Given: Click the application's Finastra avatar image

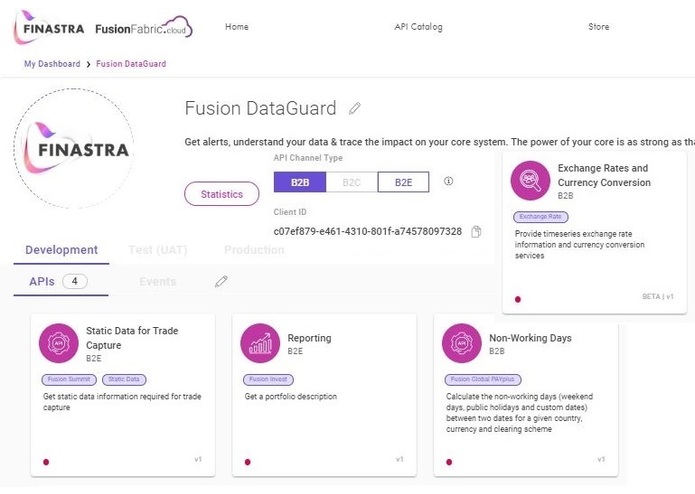Looking at the screenshot, I should click(74, 148).
